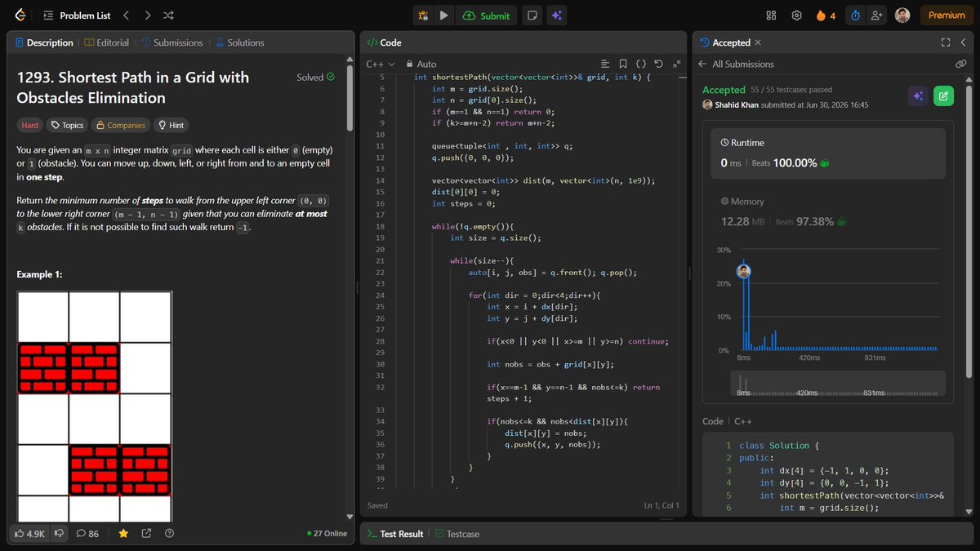
Task: Open the Problem List panel
Action: tap(77, 15)
